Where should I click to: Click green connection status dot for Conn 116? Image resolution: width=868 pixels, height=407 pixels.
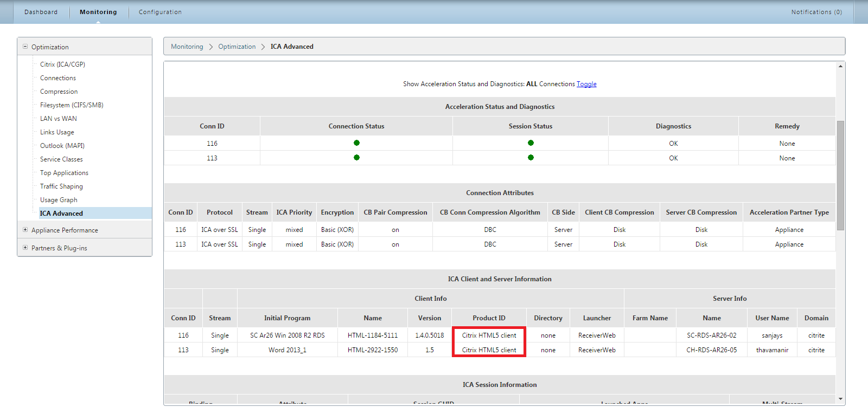click(356, 143)
